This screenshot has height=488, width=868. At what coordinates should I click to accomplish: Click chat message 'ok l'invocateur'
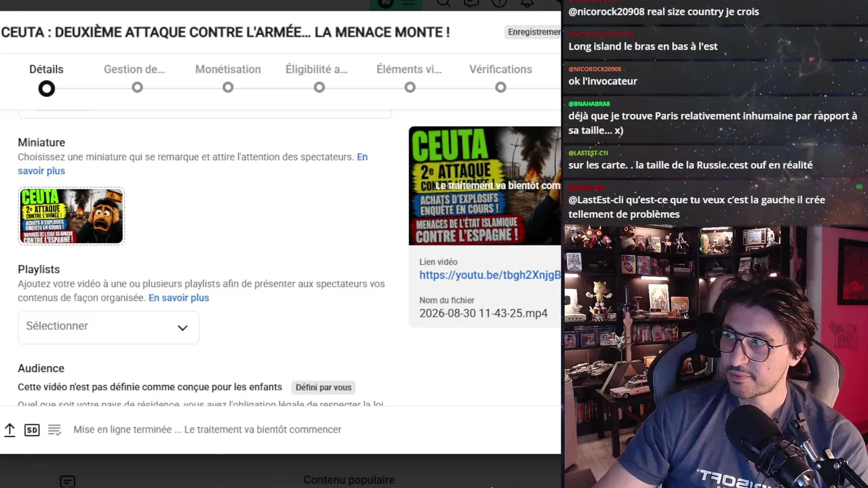603,81
